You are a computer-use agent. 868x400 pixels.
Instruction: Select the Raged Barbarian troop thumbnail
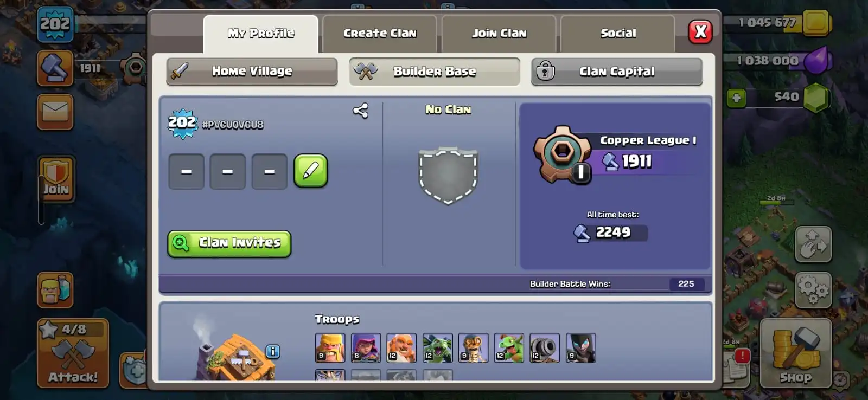(x=330, y=347)
